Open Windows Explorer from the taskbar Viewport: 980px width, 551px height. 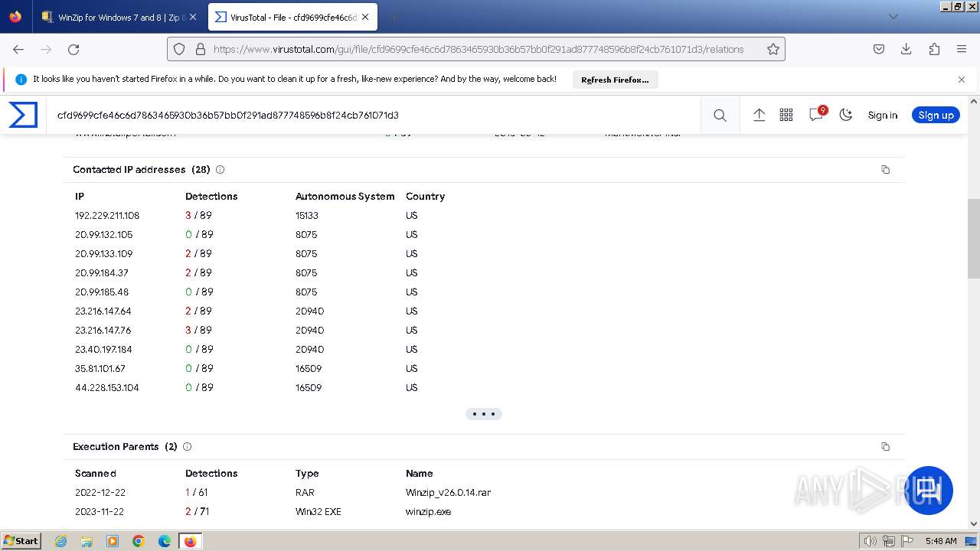pos(87,541)
